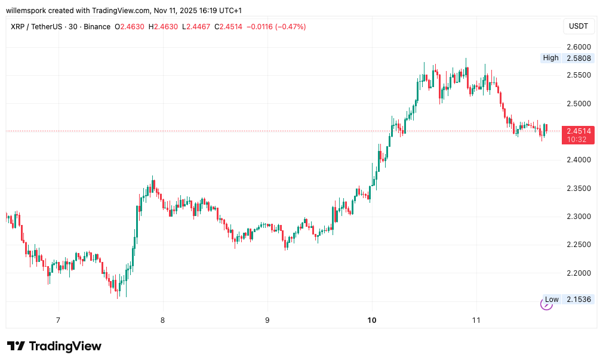Click the 2.6000 price axis label
This screenshot has width=603, height=364.
pyautogui.click(x=579, y=47)
